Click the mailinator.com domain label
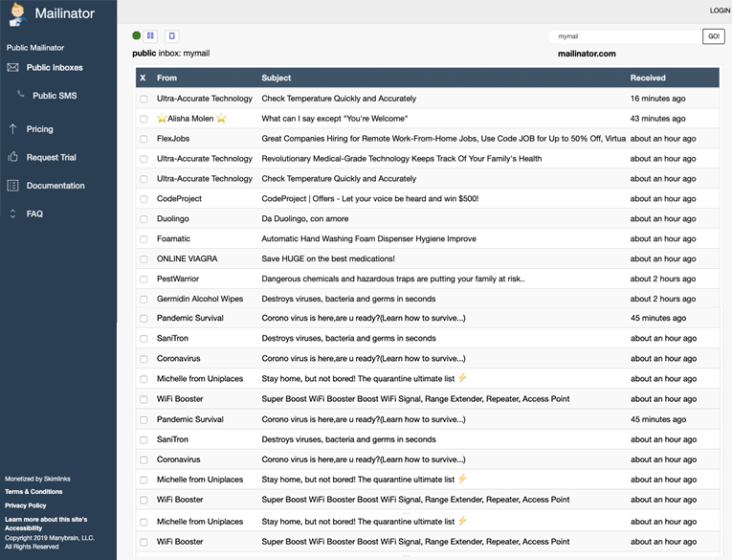Screen dimensions: 732x560 [587, 54]
